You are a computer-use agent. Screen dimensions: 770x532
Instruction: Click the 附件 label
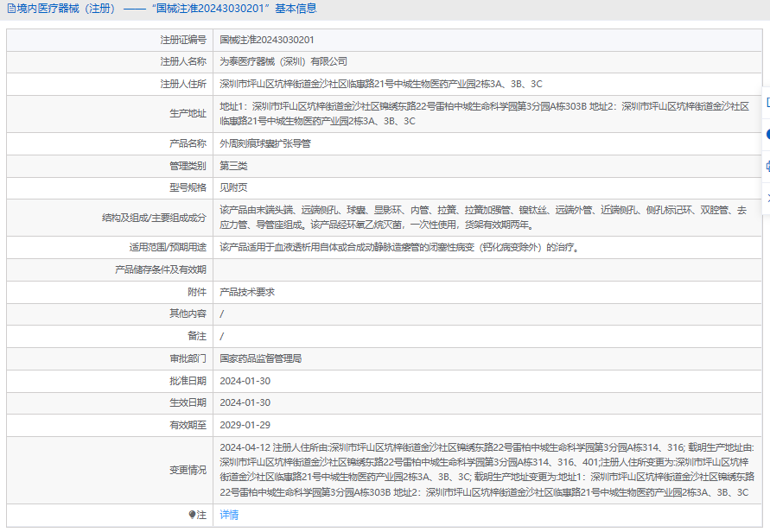[197, 292]
